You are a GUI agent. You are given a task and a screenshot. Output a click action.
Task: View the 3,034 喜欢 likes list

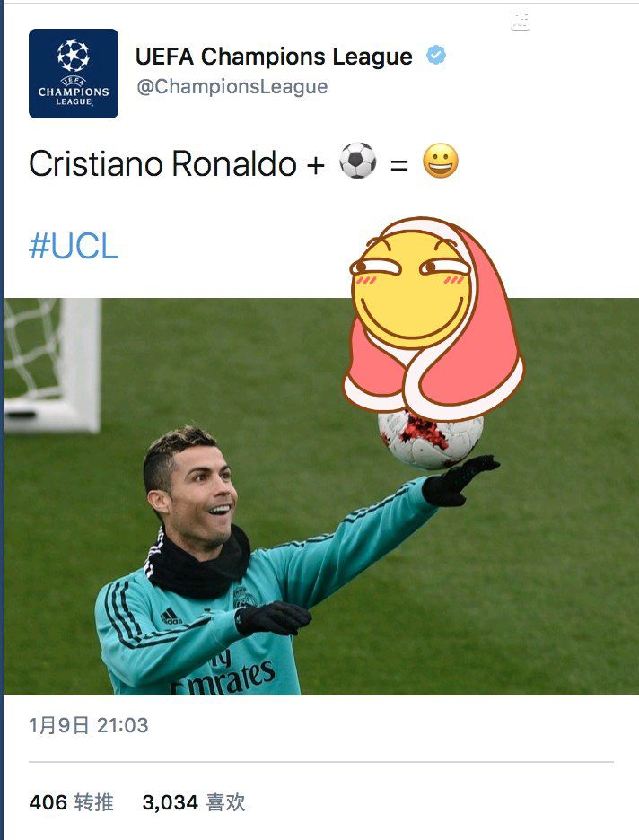pos(193,802)
